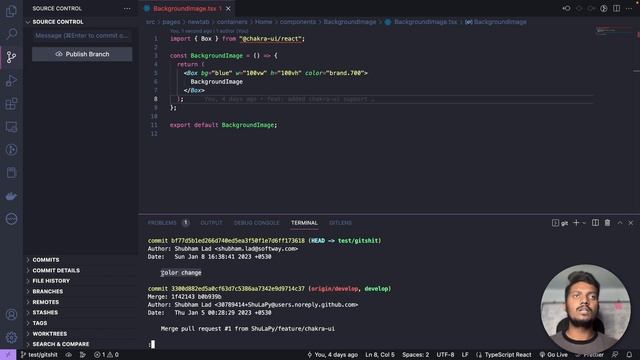Change indentation via 'Spaces: 2'

416,355
